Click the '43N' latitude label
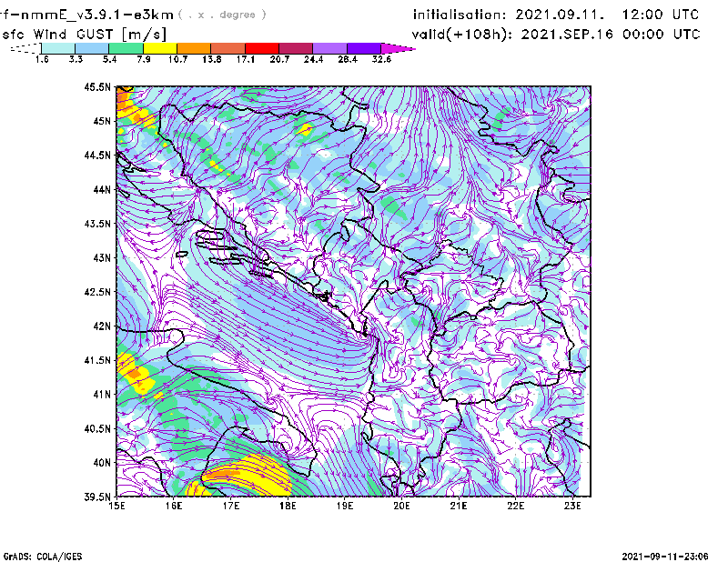Image resolution: width=728 pixels, height=562 pixels. pyautogui.click(x=102, y=257)
